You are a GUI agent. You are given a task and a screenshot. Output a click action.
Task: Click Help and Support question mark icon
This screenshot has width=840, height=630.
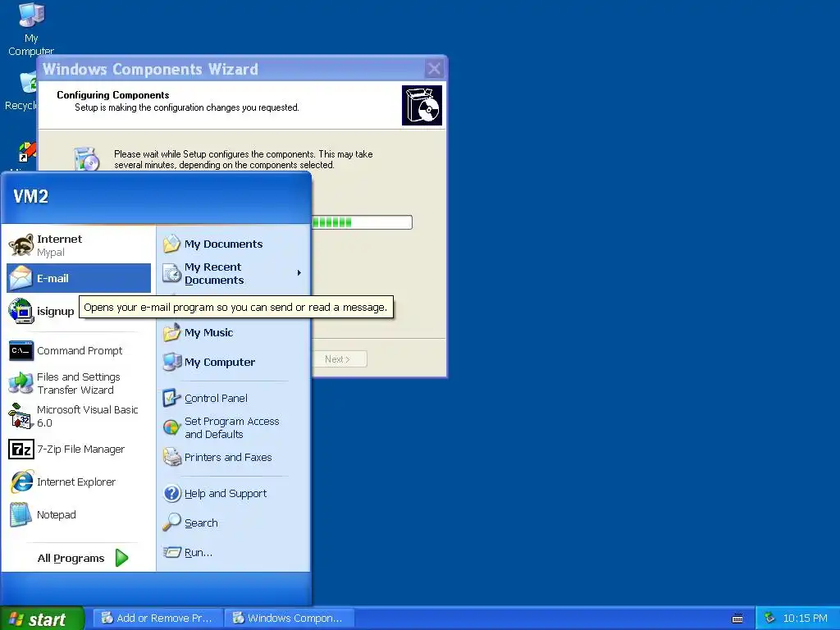(x=172, y=493)
